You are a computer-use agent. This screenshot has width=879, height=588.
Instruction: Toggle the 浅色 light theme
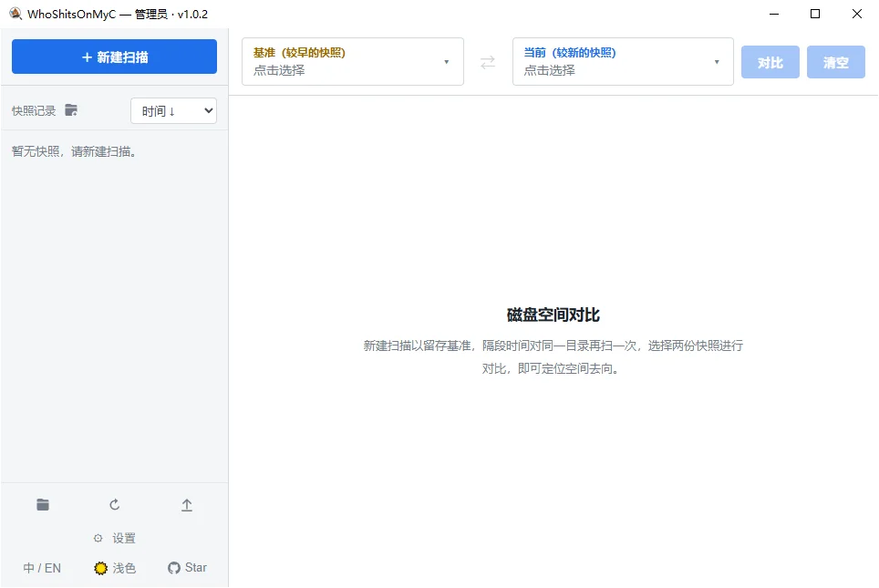point(115,568)
